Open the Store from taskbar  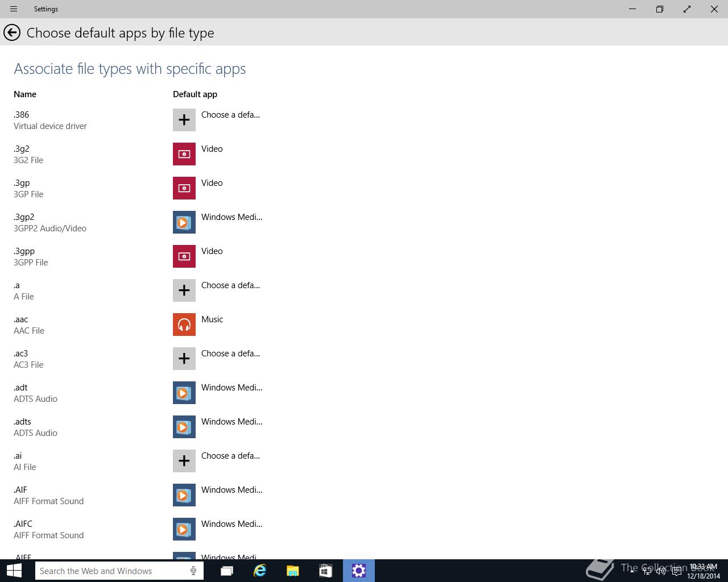click(325, 571)
